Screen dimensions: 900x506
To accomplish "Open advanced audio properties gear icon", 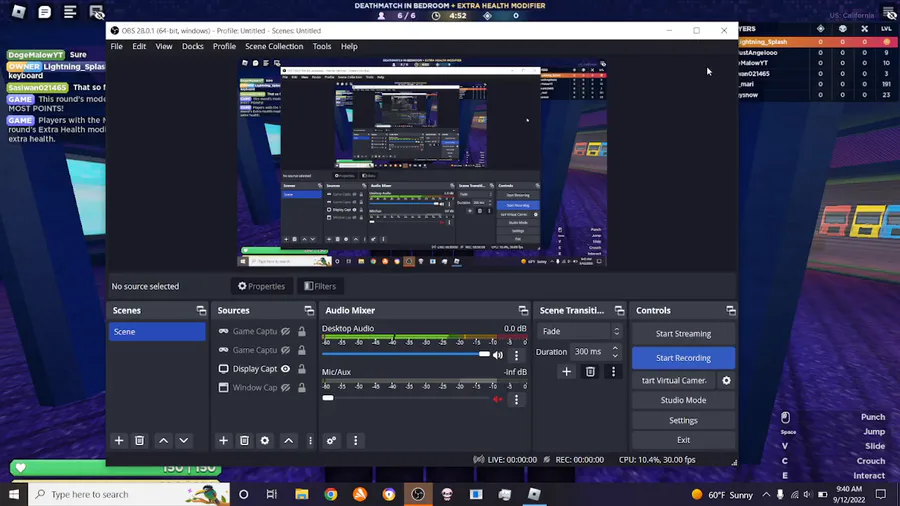I will 331,441.
